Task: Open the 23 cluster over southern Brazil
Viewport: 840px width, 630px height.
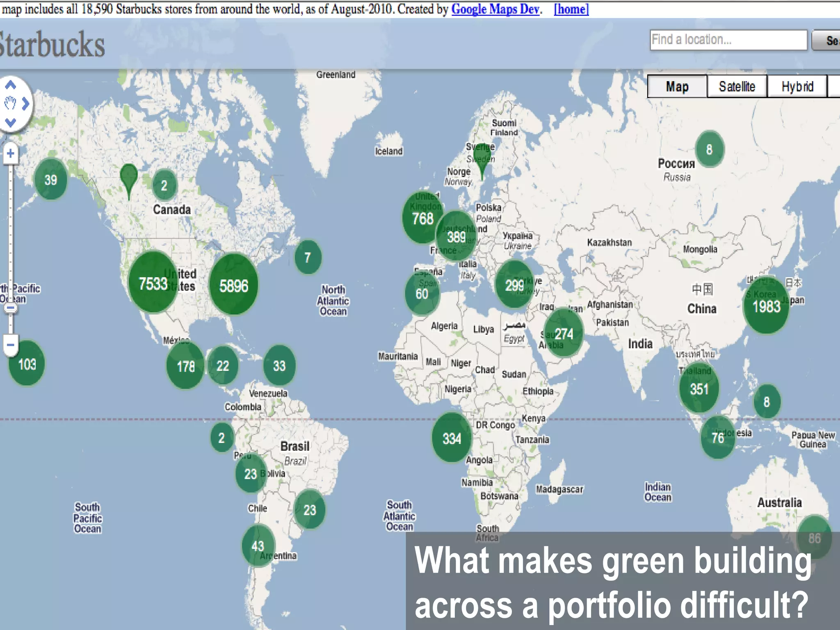Action: [x=310, y=509]
